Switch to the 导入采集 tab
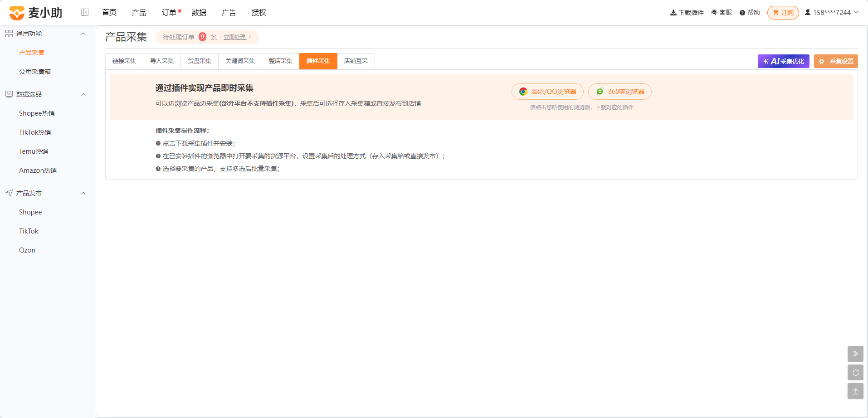This screenshot has width=868, height=418. tap(162, 61)
